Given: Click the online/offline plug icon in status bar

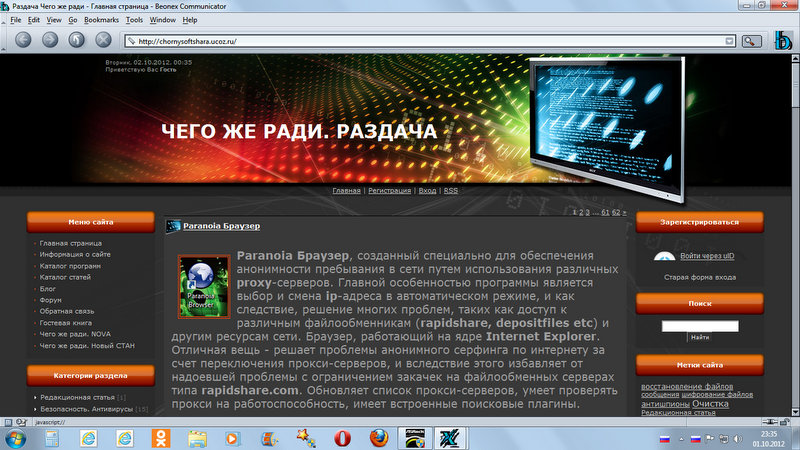Looking at the screenshot, I should click(x=771, y=422).
